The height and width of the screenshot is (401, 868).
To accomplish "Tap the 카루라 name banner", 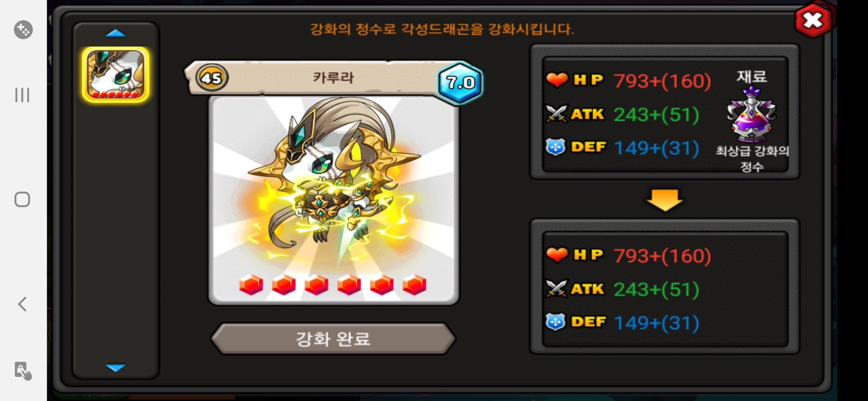I will [x=333, y=78].
